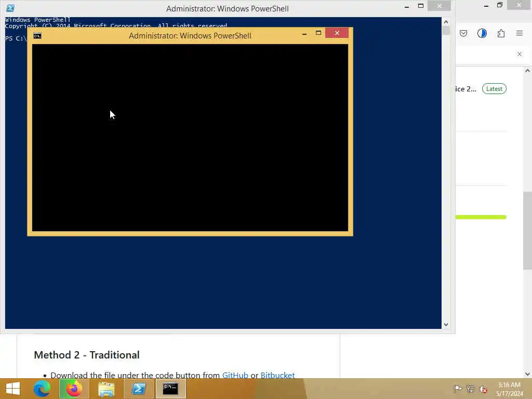Viewport: 532px width, 399px height.
Task: Click the Method 2 - Traditional heading
Action: point(87,355)
